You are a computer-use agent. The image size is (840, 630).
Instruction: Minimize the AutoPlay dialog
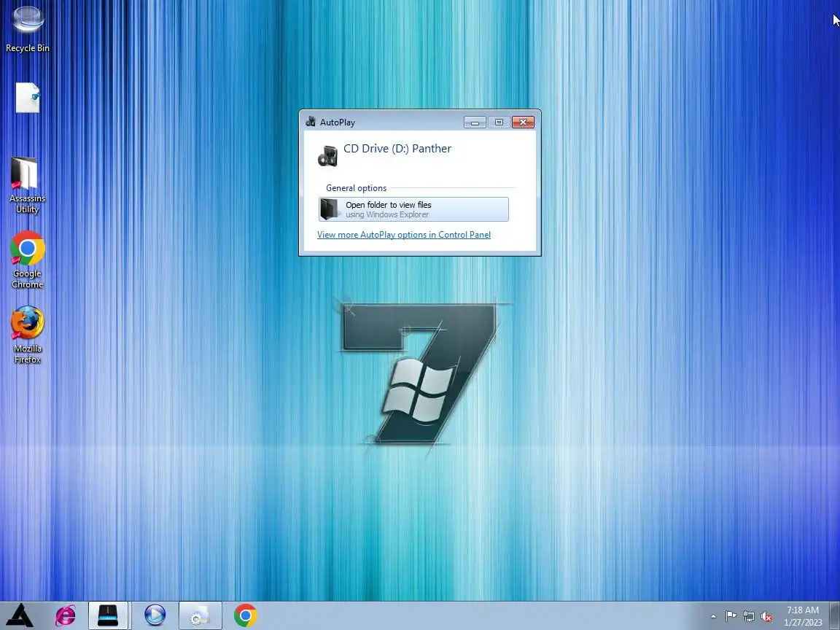(475, 122)
